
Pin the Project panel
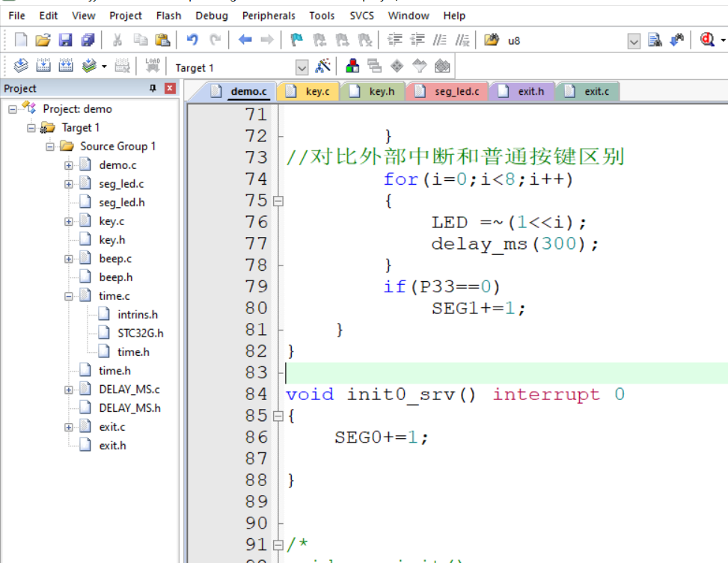[153, 88]
